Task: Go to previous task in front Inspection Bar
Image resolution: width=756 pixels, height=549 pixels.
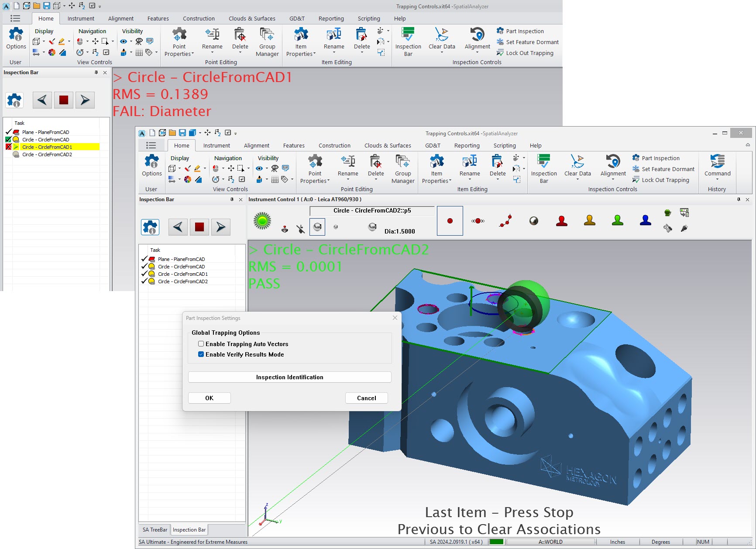Action: pyautogui.click(x=178, y=227)
